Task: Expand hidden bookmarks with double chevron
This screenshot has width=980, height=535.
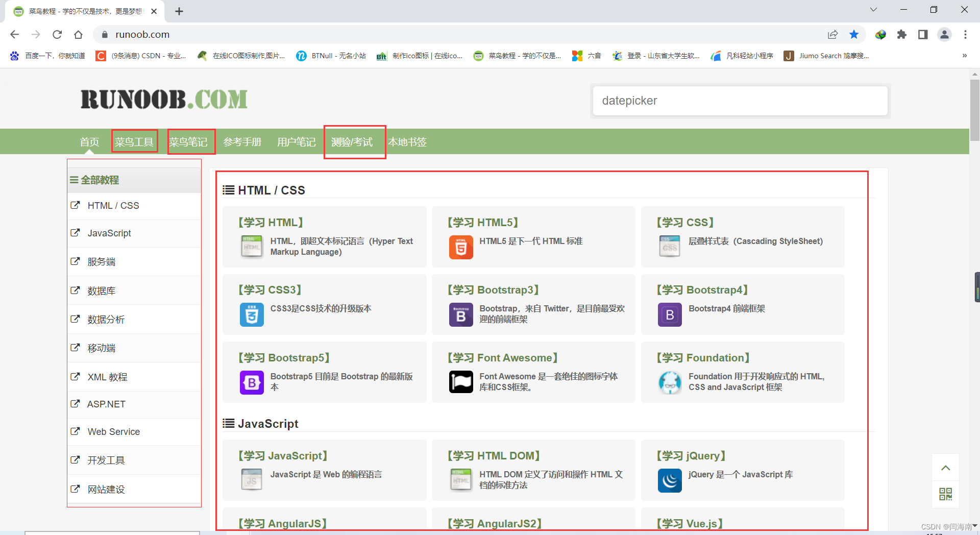Action: (964, 56)
